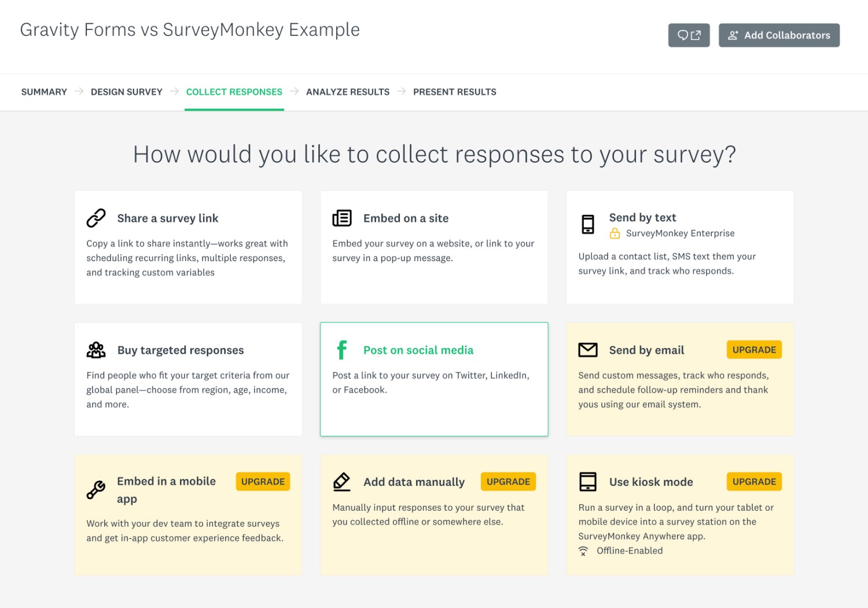Screen dimensions: 868x608
Task: Click description 'Embed your survey on a website'
Action: pyautogui.click(x=433, y=251)
